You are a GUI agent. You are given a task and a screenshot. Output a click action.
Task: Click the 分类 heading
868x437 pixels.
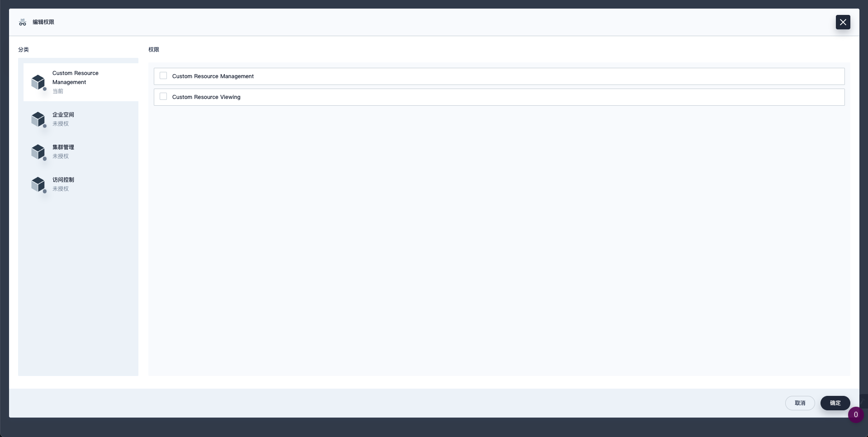[x=24, y=50]
